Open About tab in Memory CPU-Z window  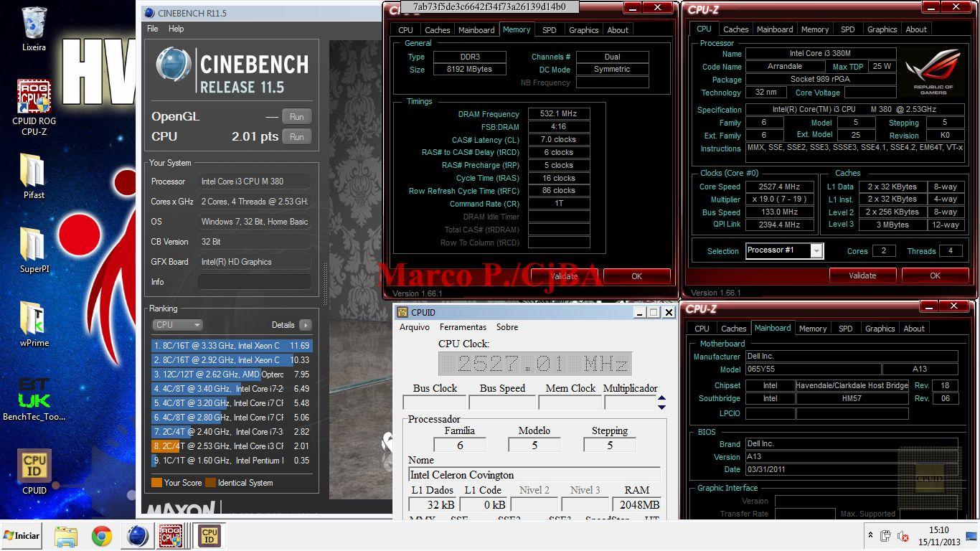pos(618,30)
